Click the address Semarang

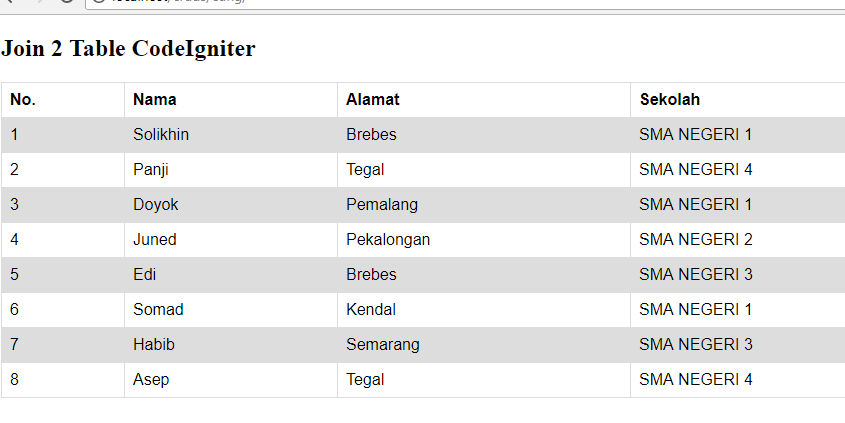[x=383, y=345]
